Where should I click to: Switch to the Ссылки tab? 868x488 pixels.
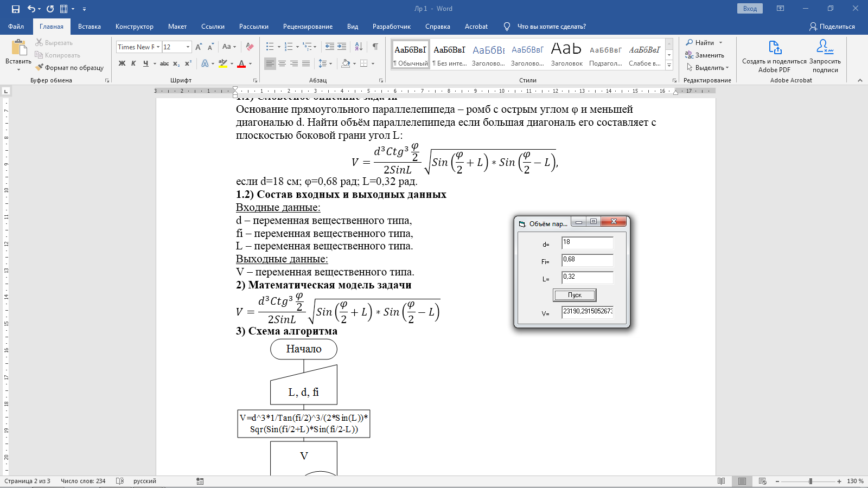pos(213,26)
